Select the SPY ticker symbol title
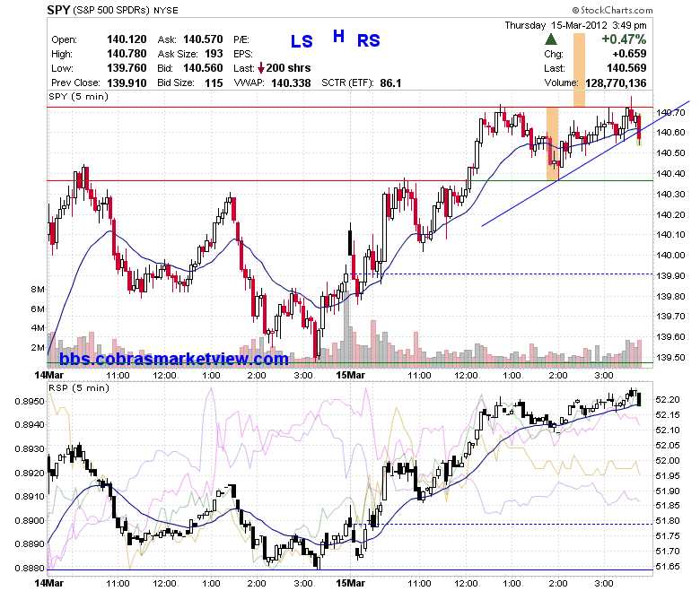 pyautogui.click(x=58, y=10)
